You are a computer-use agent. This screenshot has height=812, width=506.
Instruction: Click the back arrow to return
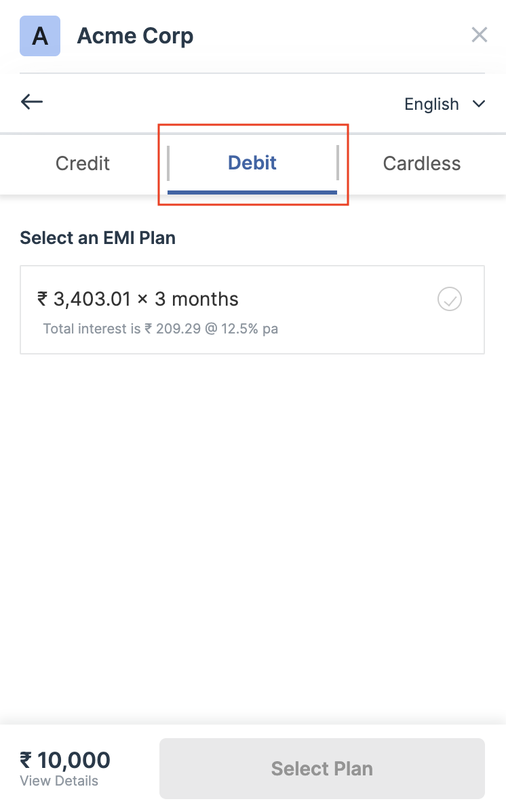click(x=31, y=102)
